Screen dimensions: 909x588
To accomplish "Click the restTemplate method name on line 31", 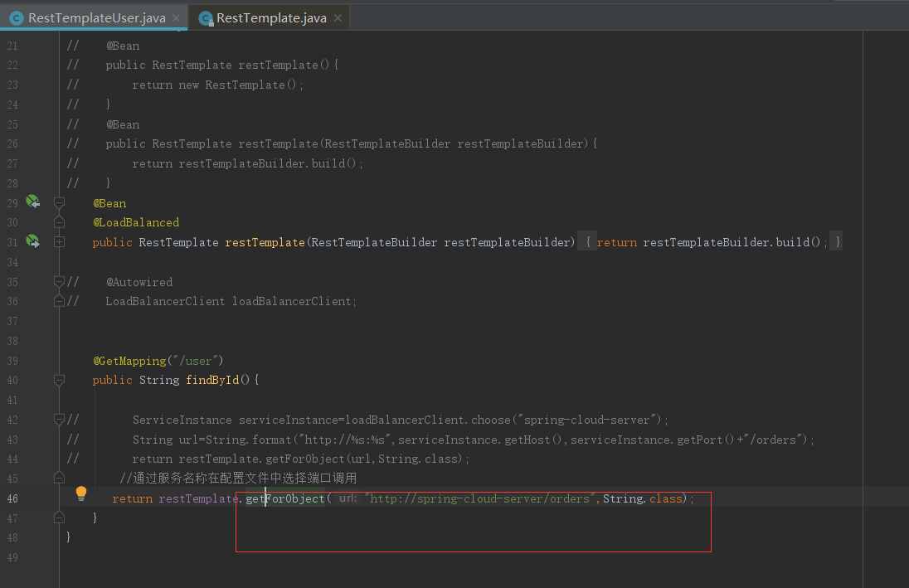I will point(265,242).
